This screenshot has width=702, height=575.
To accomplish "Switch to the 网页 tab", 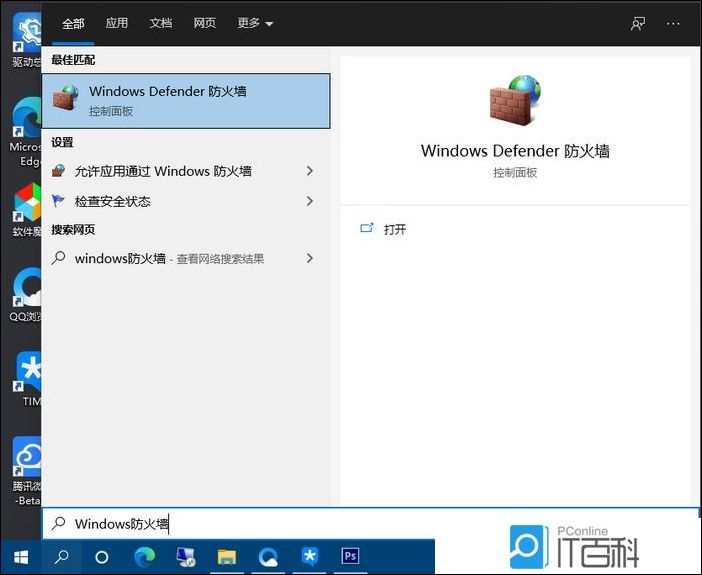I will pyautogui.click(x=205, y=23).
